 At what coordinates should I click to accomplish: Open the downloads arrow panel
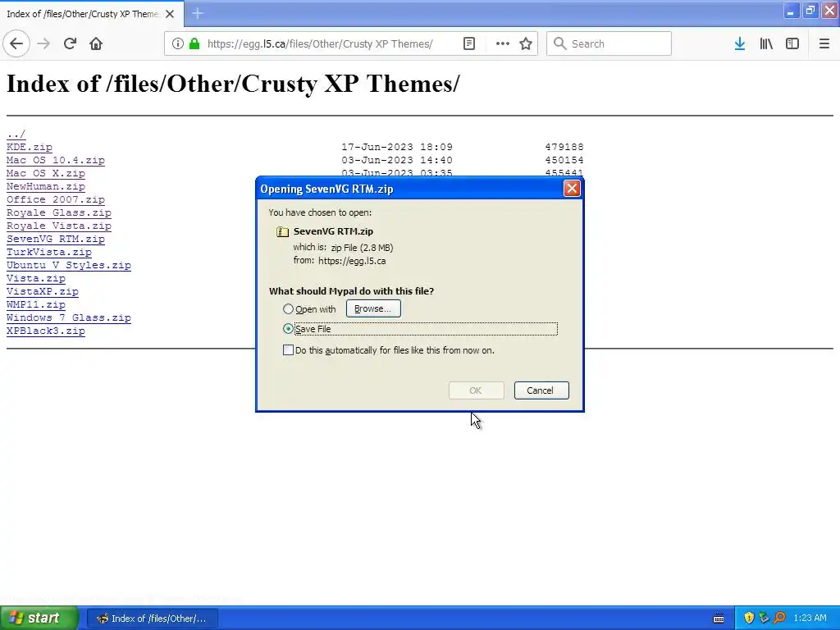tap(740, 43)
